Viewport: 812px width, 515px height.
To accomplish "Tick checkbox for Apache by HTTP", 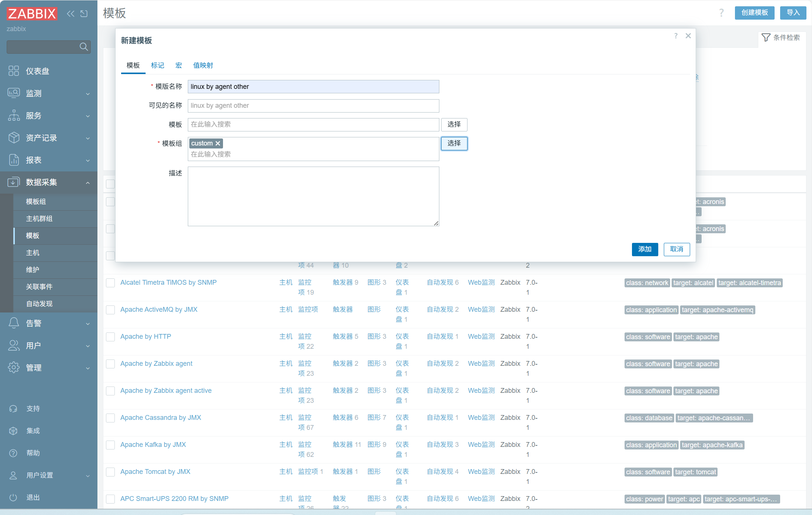I will (x=110, y=337).
